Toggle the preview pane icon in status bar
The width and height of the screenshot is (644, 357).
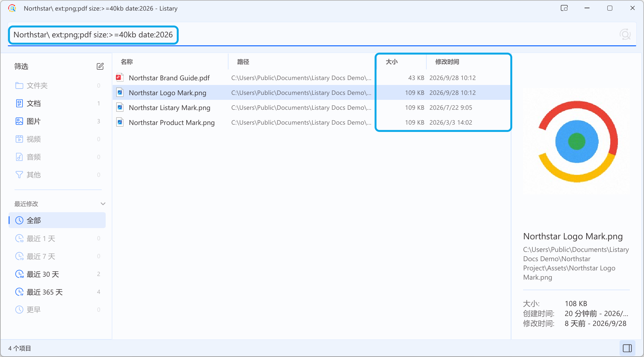point(627,348)
